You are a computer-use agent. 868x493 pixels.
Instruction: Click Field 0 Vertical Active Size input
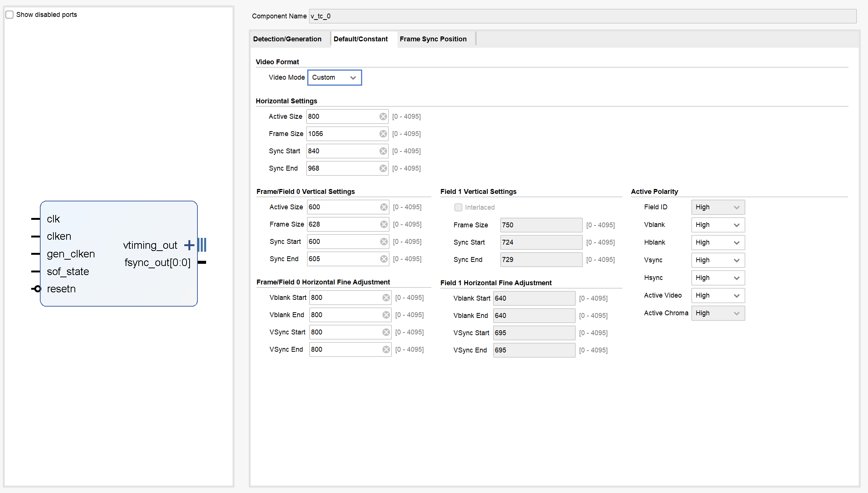pos(348,207)
